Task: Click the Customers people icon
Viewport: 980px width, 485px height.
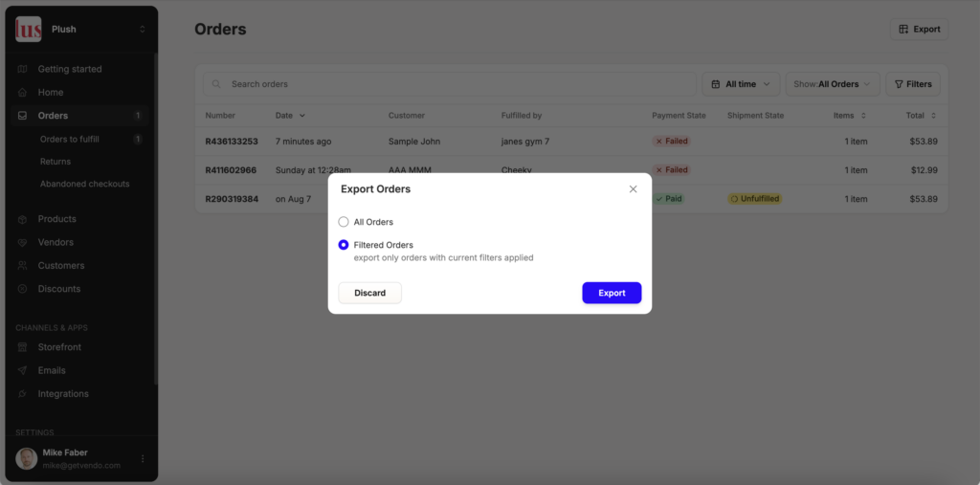Action: (23, 266)
